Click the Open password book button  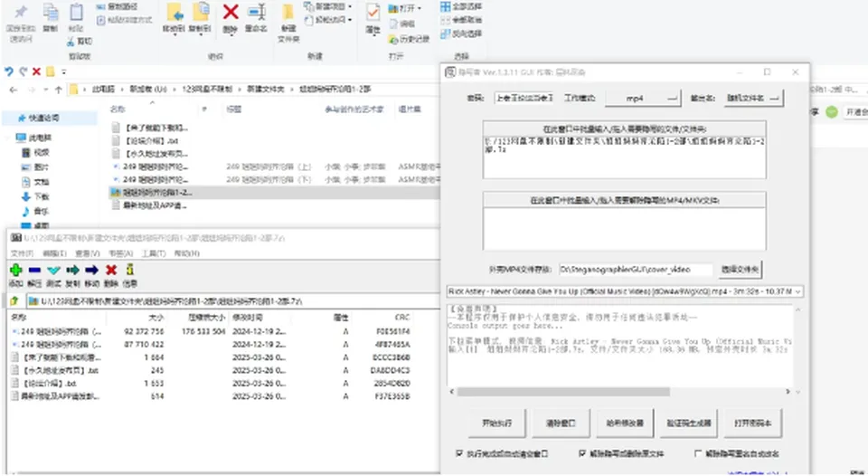(x=753, y=424)
